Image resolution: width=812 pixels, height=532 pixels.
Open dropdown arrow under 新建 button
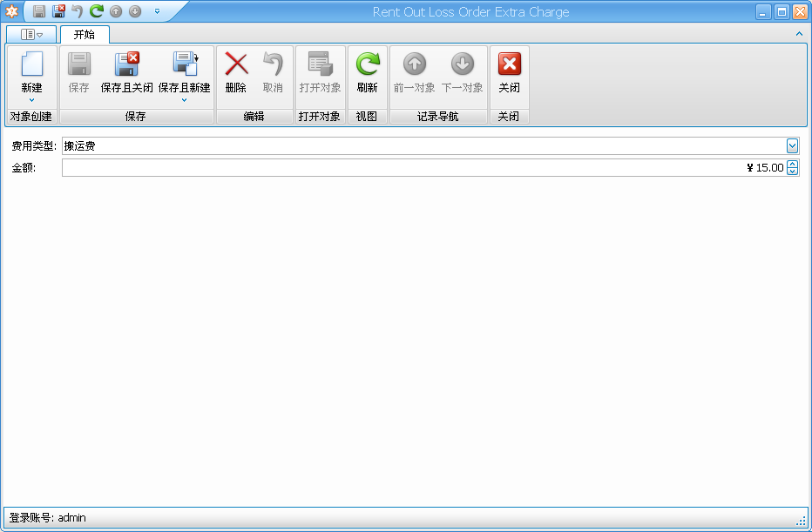tap(31, 100)
